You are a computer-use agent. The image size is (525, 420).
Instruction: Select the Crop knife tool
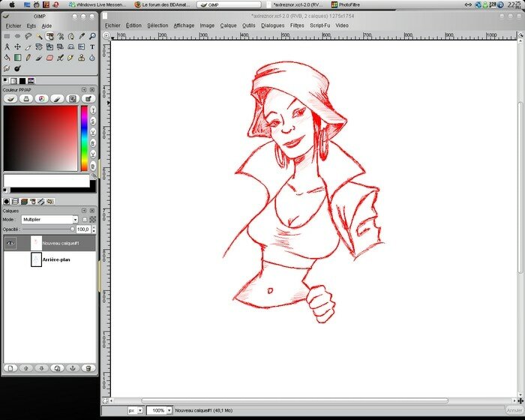coord(28,47)
